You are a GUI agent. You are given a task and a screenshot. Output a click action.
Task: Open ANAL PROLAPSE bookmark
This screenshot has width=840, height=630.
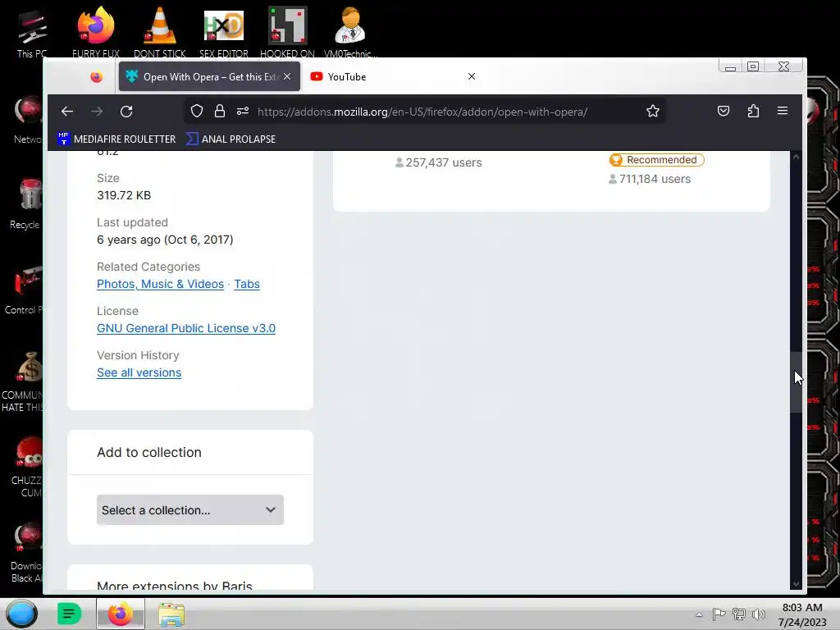pos(231,139)
